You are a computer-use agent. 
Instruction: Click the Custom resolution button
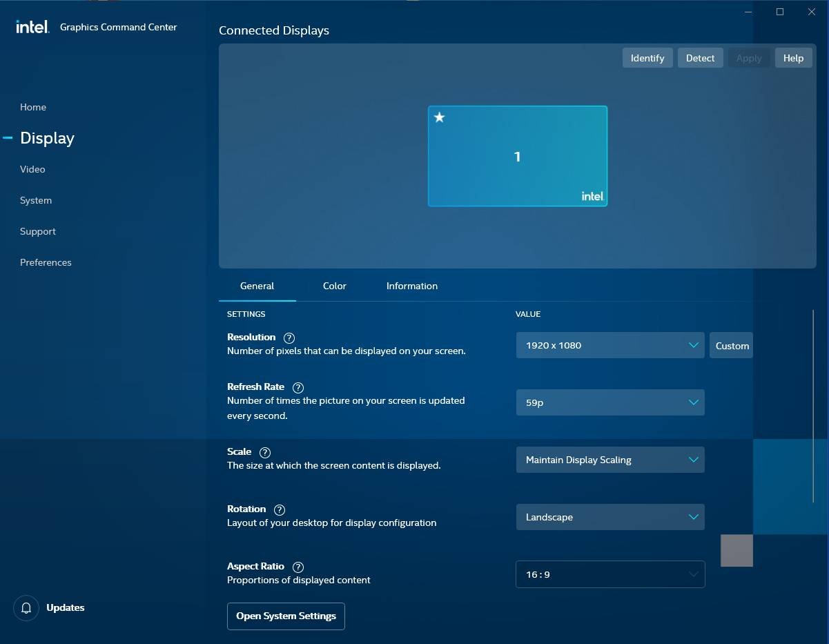pos(732,346)
